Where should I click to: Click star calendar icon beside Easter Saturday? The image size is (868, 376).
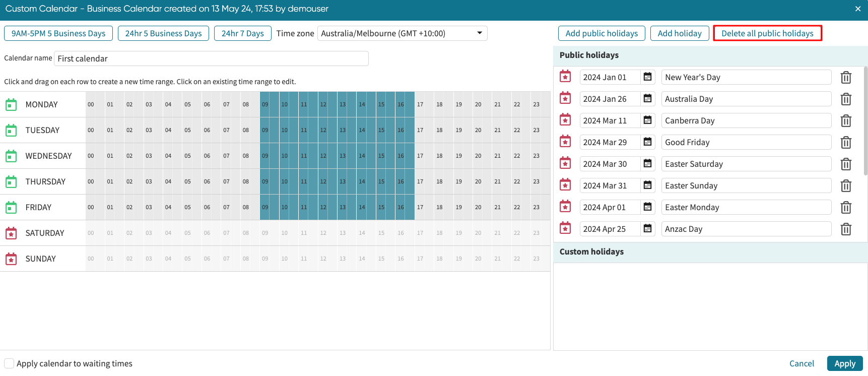coord(565,163)
